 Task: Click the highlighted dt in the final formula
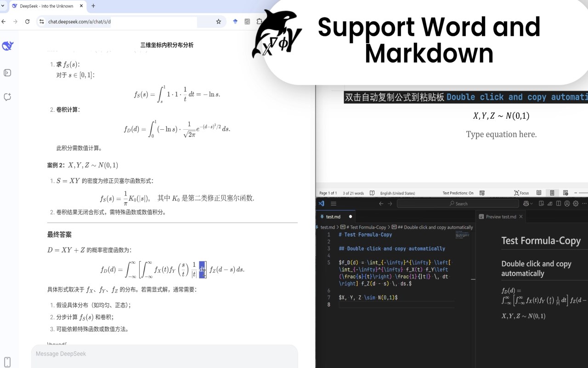(x=203, y=269)
